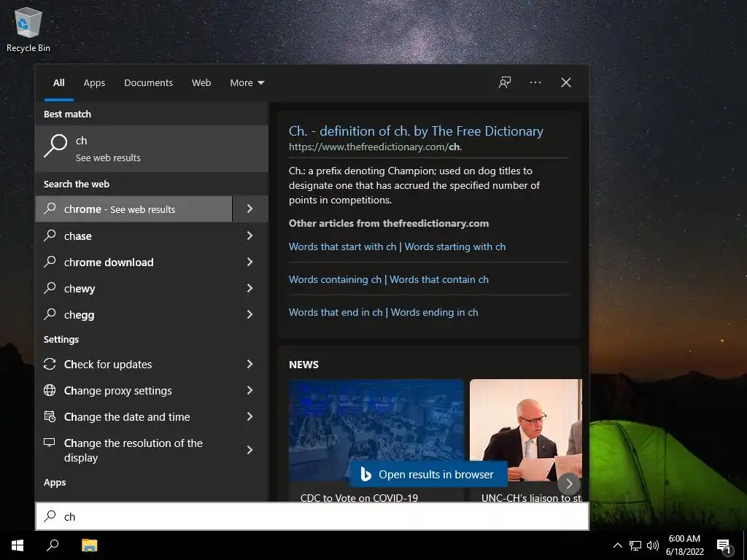Click into the search text field containing 'ch'

coord(312,516)
